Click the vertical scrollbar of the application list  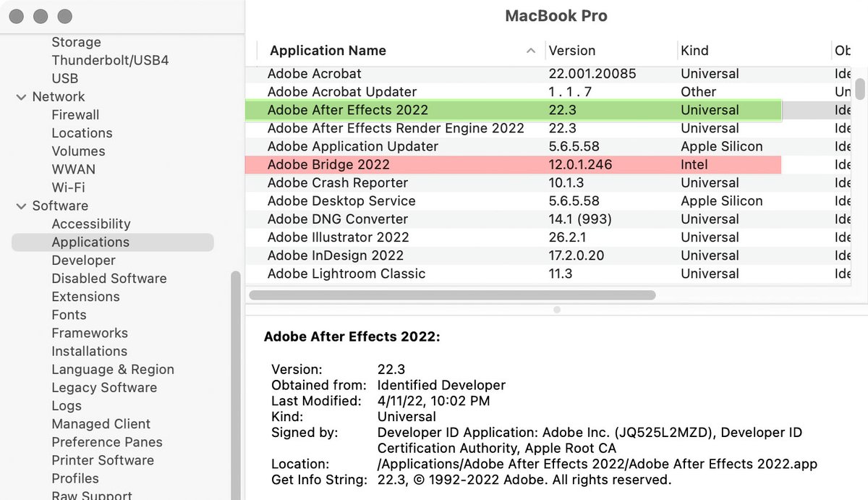860,88
